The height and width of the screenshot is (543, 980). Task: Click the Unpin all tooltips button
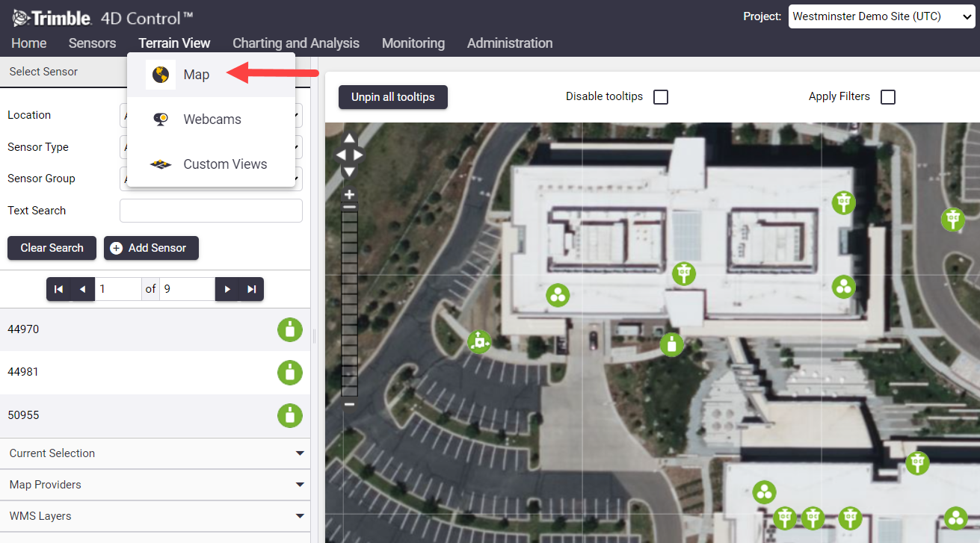(393, 97)
